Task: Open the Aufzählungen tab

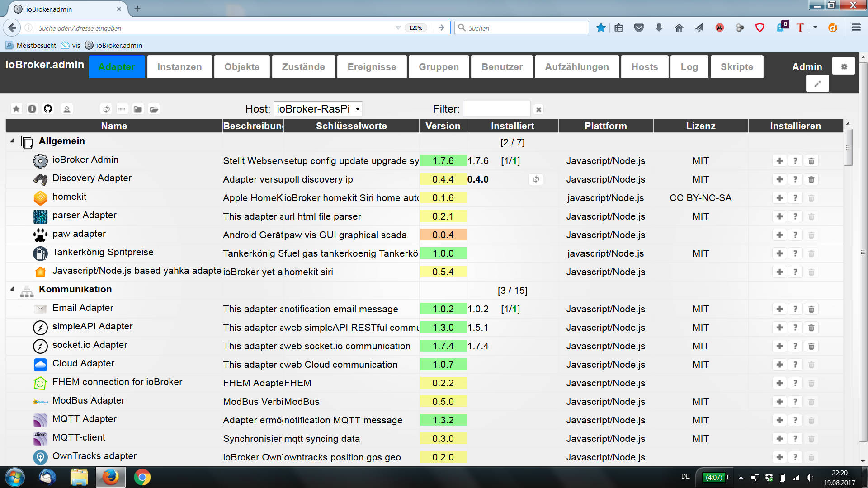Action: click(x=577, y=67)
